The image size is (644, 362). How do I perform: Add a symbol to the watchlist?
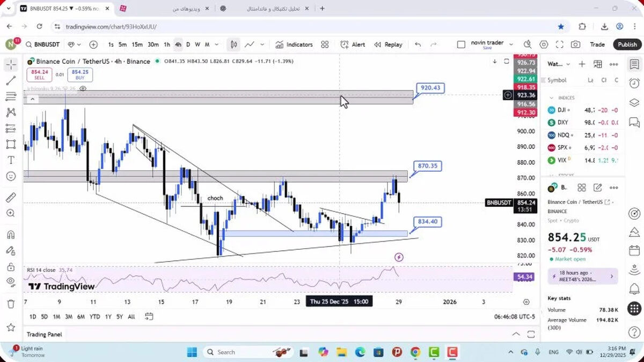pyautogui.click(x=582, y=64)
